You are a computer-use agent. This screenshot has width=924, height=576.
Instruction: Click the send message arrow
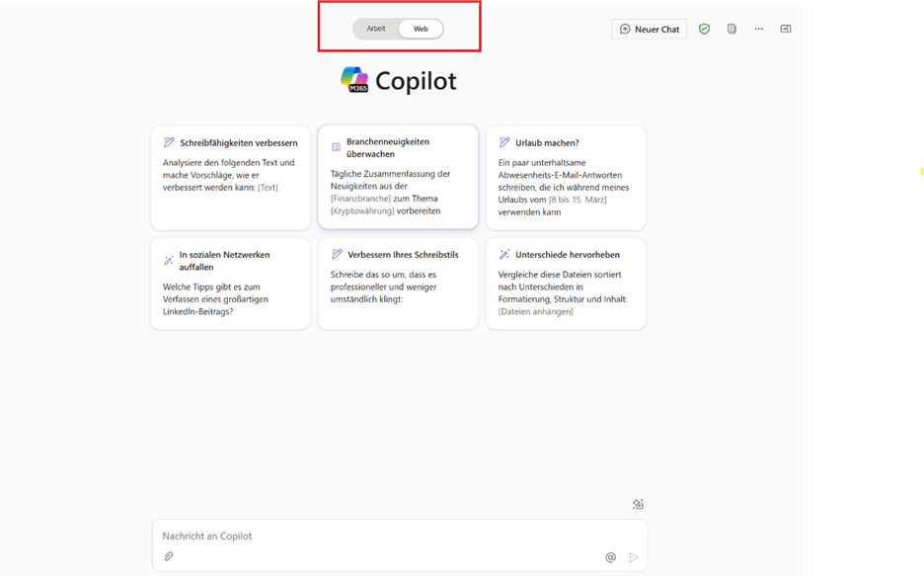click(x=634, y=557)
